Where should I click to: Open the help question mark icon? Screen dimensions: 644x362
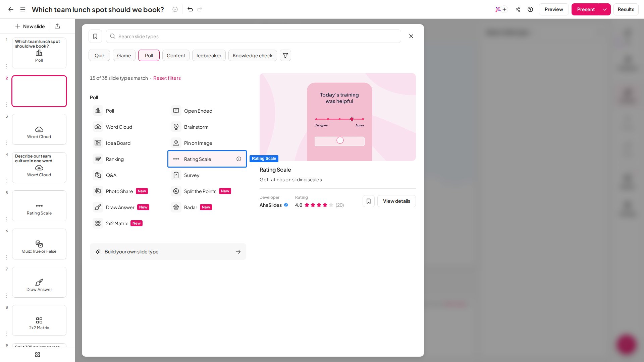[x=530, y=9]
